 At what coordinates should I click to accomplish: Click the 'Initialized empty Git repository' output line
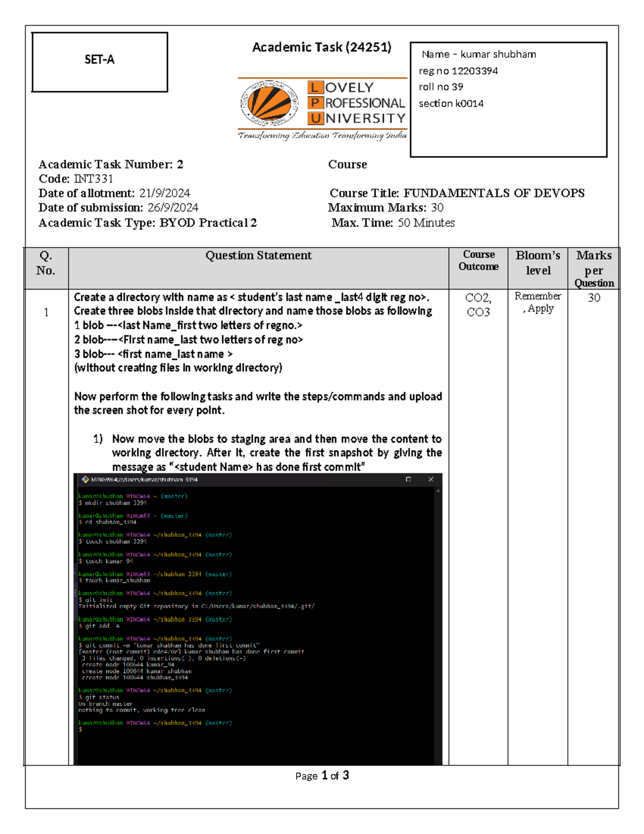coord(196,606)
